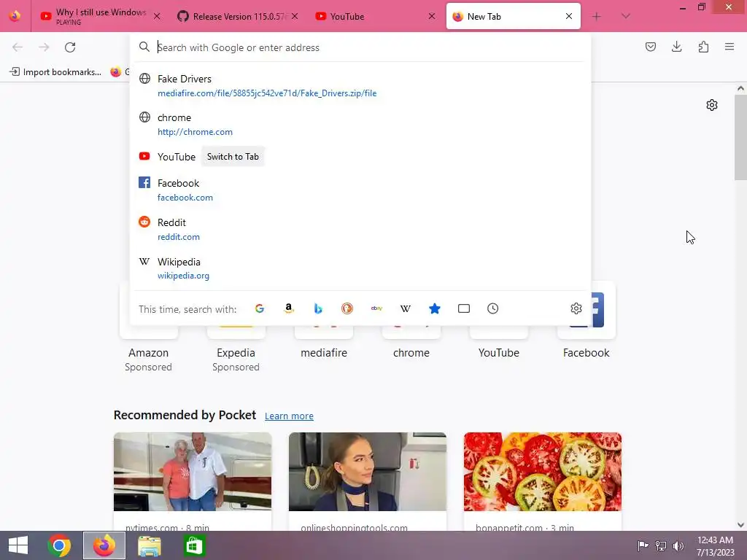747x560 pixels.
Task: Open the nytimes.com Pocket story thumbnail
Action: tap(193, 472)
